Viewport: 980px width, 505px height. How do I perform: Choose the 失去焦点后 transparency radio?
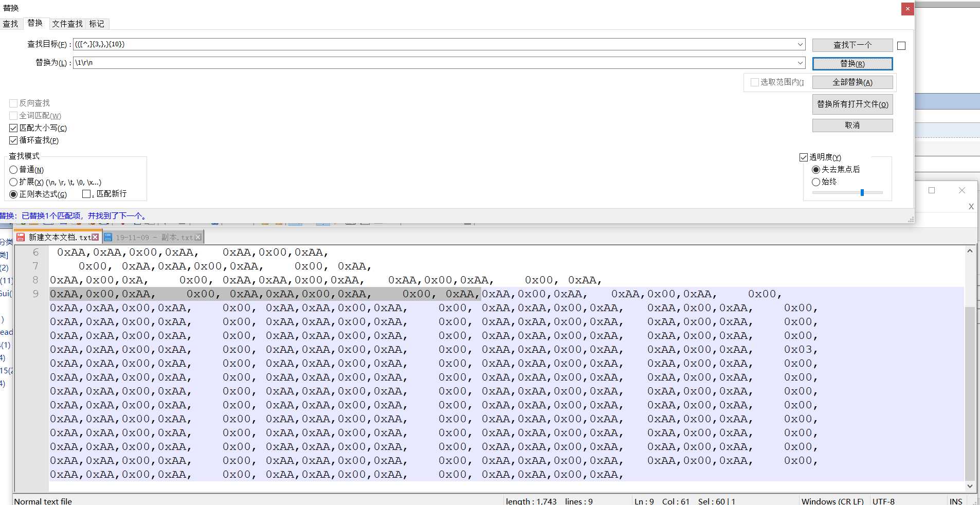point(815,170)
